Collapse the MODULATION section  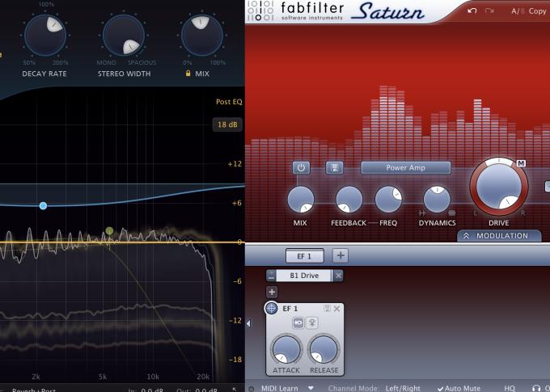[x=499, y=236]
